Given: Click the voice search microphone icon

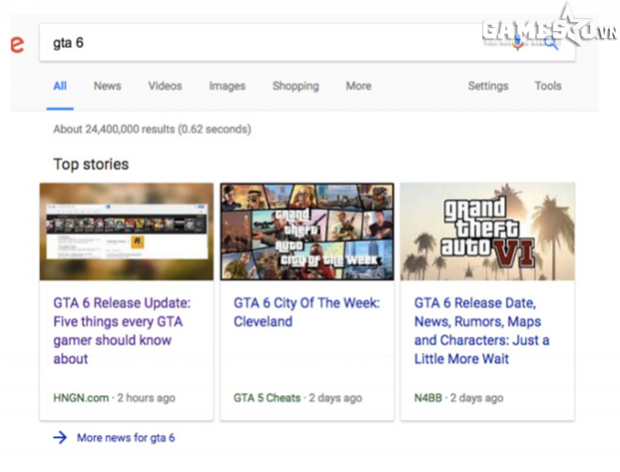Looking at the screenshot, I should tap(517, 43).
